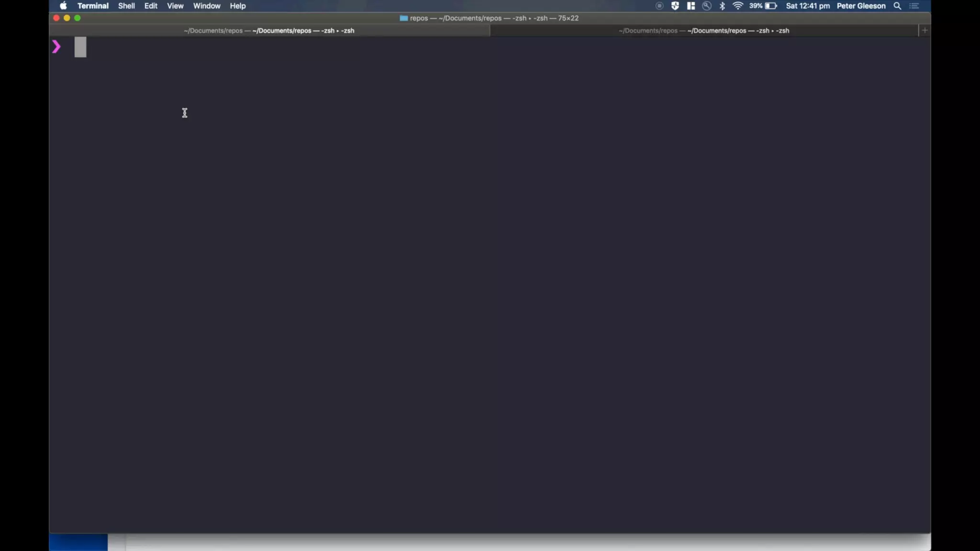The height and width of the screenshot is (551, 980).
Task: Open the Edit menu
Action: coord(151,6)
